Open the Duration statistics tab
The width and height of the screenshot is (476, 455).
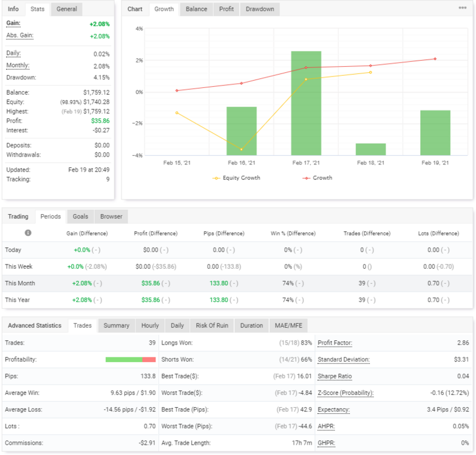[x=251, y=325]
